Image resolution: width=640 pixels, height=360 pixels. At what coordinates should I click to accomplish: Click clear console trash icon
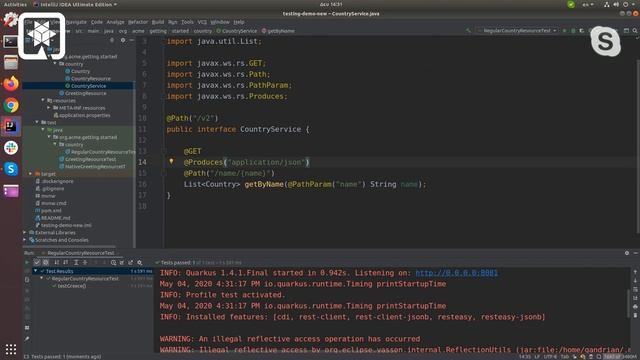(635, 315)
